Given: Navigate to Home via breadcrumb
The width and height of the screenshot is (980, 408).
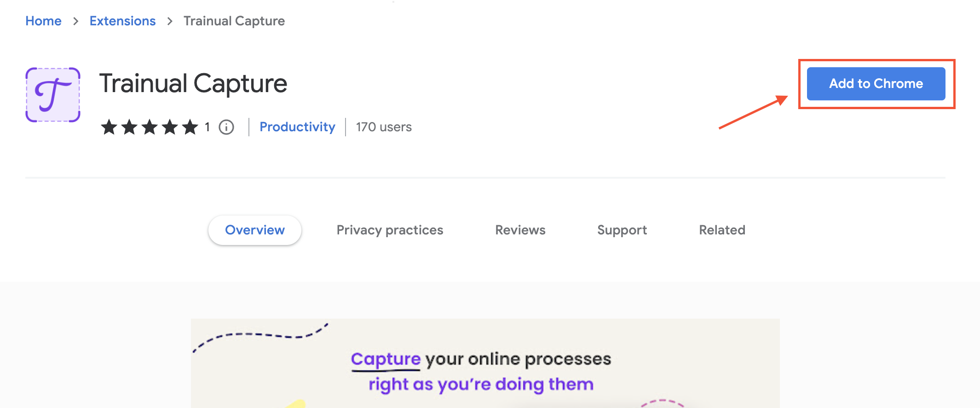Looking at the screenshot, I should point(44,21).
